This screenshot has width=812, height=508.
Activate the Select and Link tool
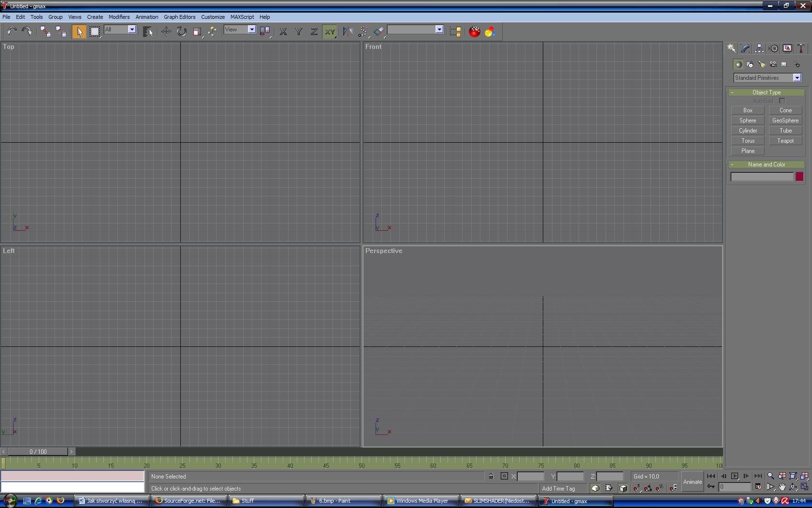[x=45, y=31]
